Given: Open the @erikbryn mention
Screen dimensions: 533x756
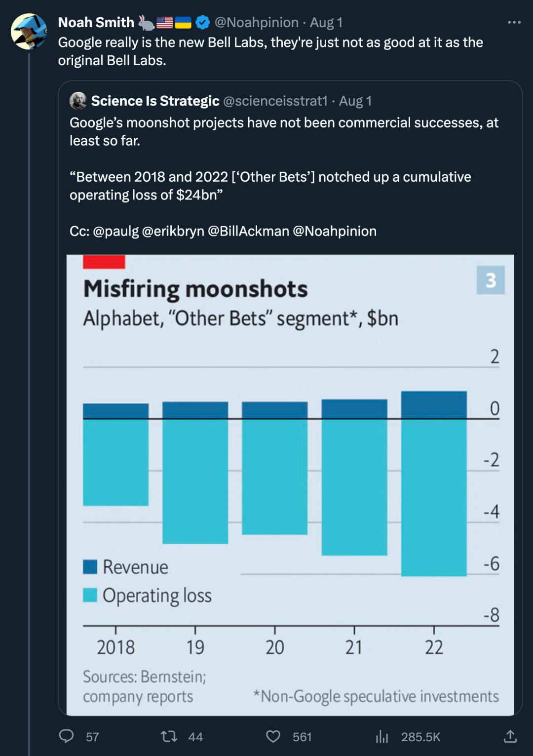Looking at the screenshot, I should tap(173, 231).
